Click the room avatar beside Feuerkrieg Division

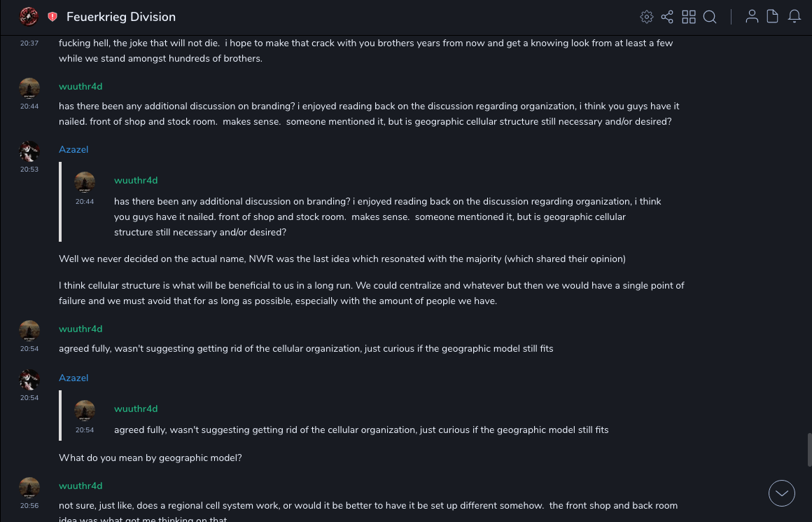[x=29, y=17]
